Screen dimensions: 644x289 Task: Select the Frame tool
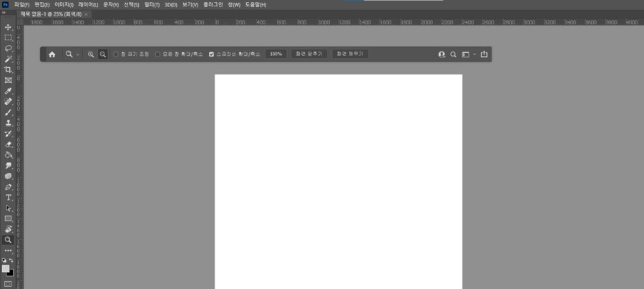point(8,80)
